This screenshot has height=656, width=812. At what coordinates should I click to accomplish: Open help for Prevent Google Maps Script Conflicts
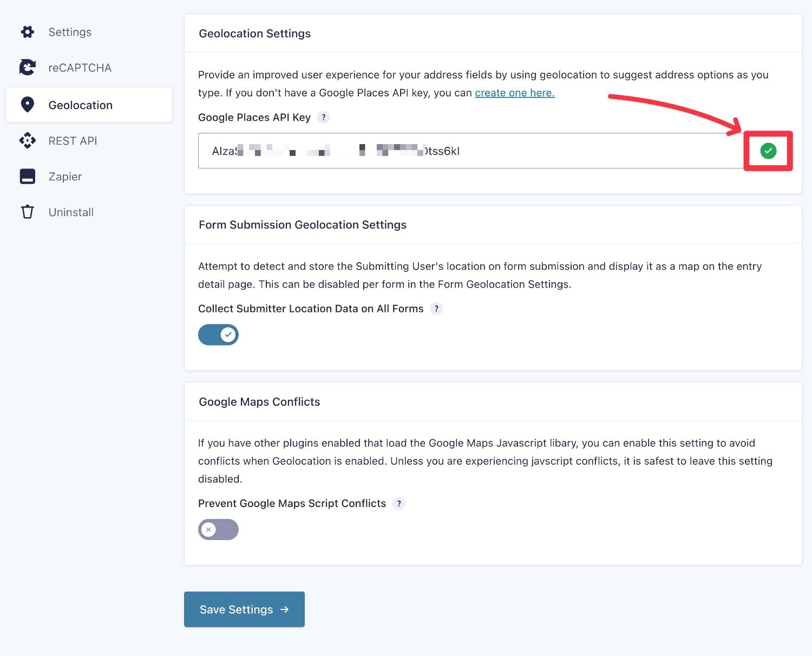pos(399,504)
